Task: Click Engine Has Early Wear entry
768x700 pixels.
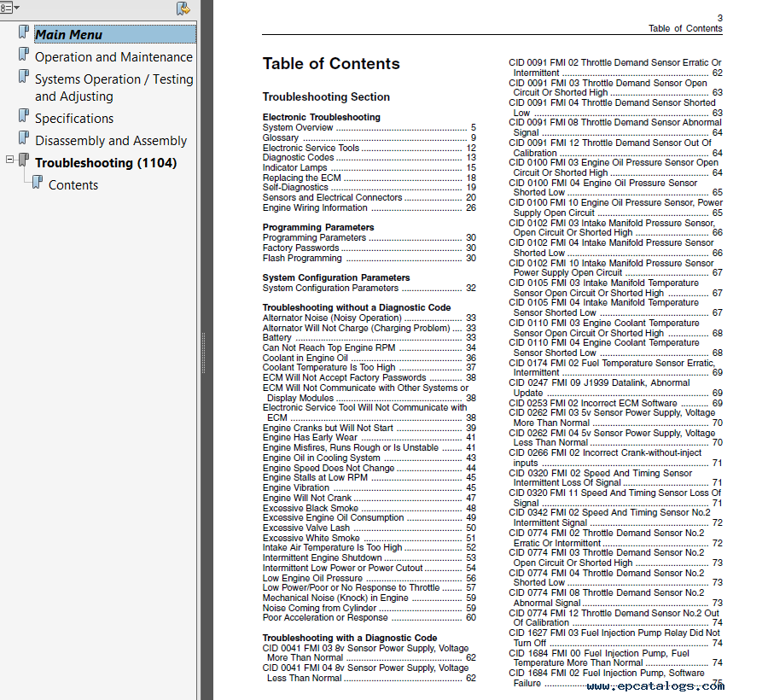Action: click(369, 437)
